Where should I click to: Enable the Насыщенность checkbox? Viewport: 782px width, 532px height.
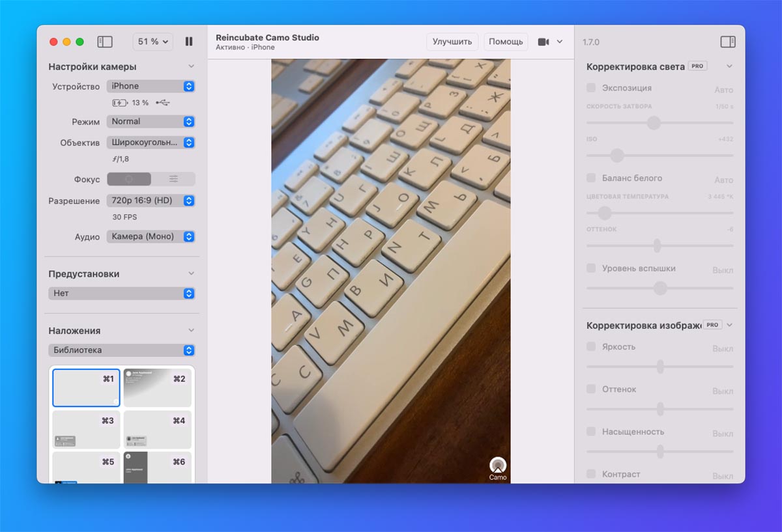click(x=591, y=431)
